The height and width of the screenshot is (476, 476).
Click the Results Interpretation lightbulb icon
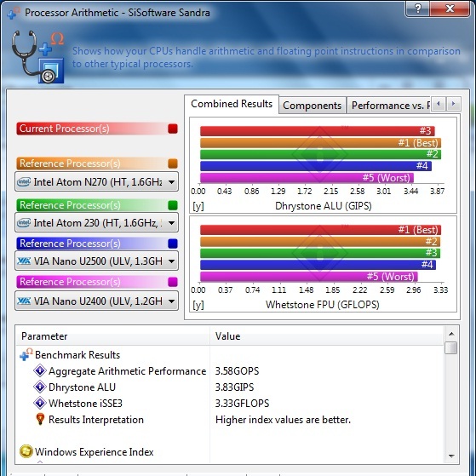(40, 419)
